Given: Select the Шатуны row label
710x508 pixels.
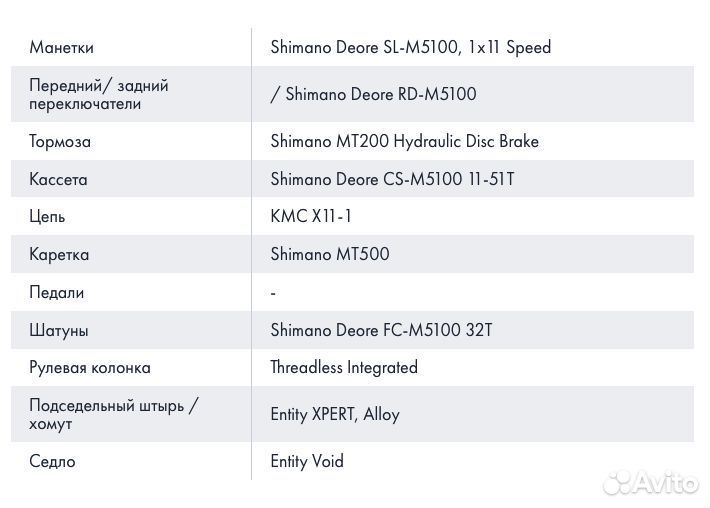Looking at the screenshot, I should tap(59, 330).
